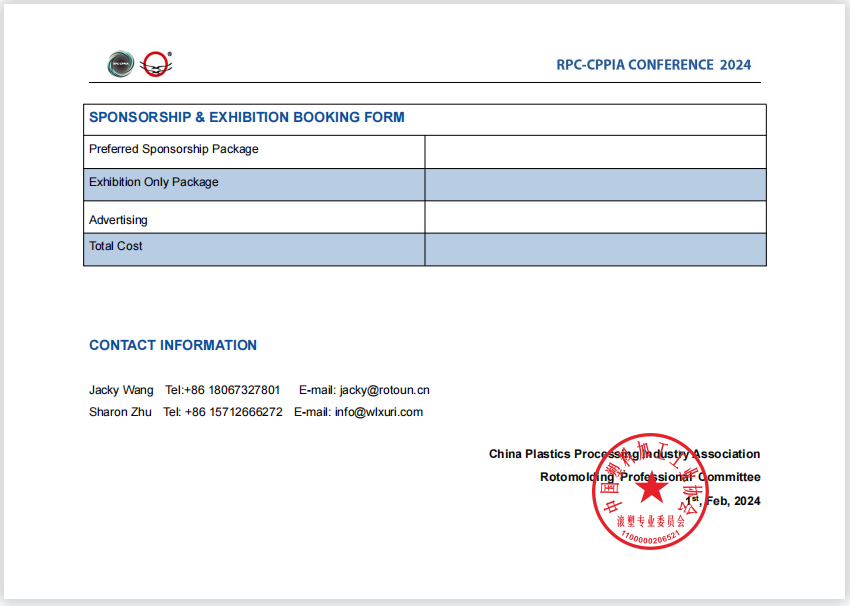The width and height of the screenshot is (850, 606).
Task: Click the 'Total Cost' row label
Action: (x=115, y=246)
